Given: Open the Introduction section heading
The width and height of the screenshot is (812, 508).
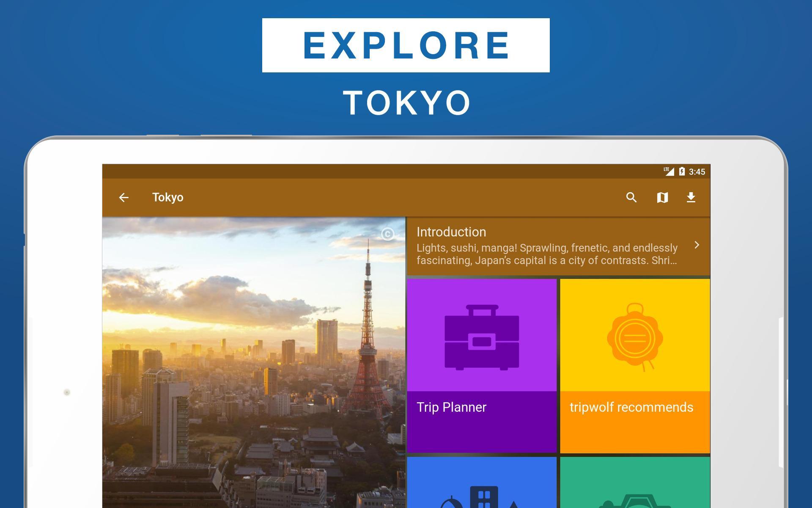Looking at the screenshot, I should pos(451,232).
